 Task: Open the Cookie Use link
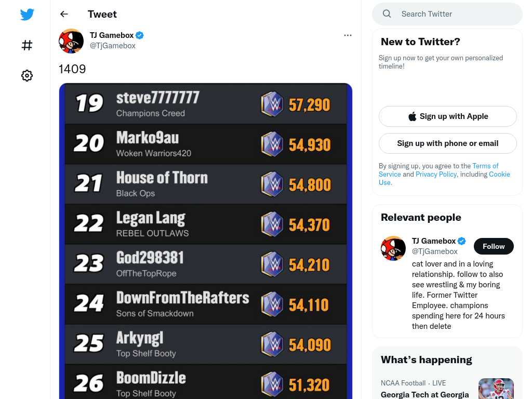(x=499, y=174)
